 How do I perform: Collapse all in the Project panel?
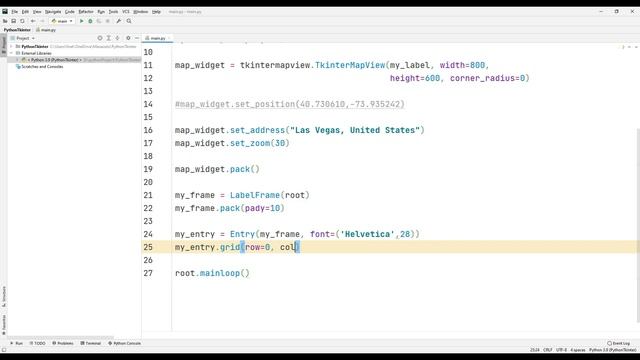tap(117, 38)
